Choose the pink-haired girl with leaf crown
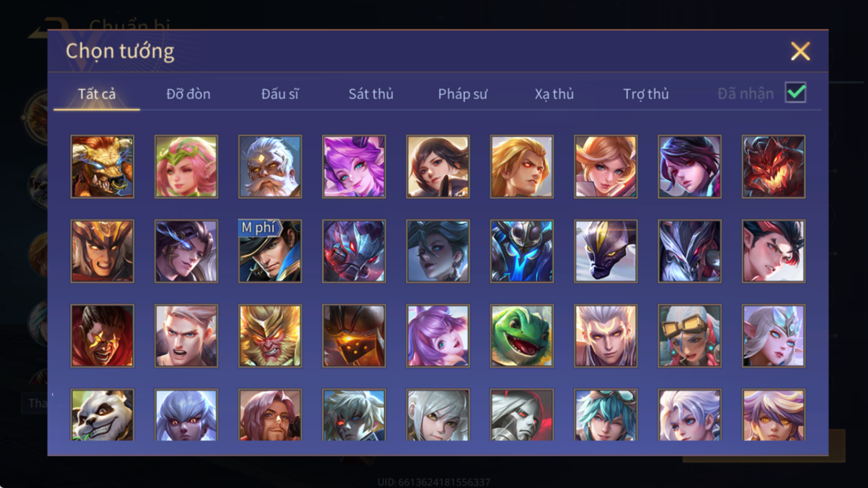Image resolution: width=868 pixels, height=488 pixels. (x=186, y=167)
